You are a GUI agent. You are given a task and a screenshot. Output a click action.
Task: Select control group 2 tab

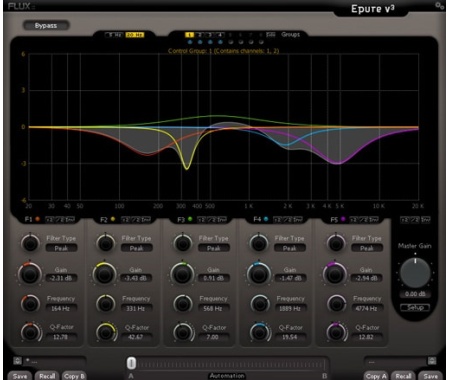pyautogui.click(x=199, y=35)
